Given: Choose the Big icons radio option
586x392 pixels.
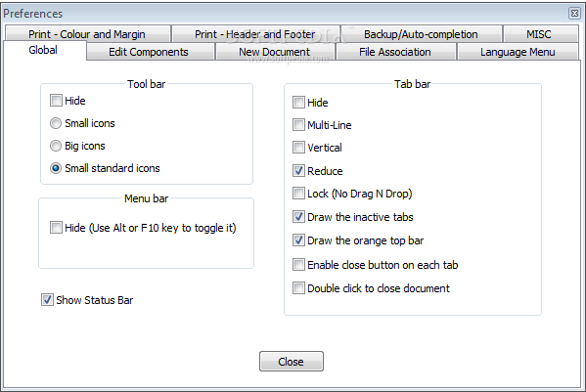Looking at the screenshot, I should [56, 146].
